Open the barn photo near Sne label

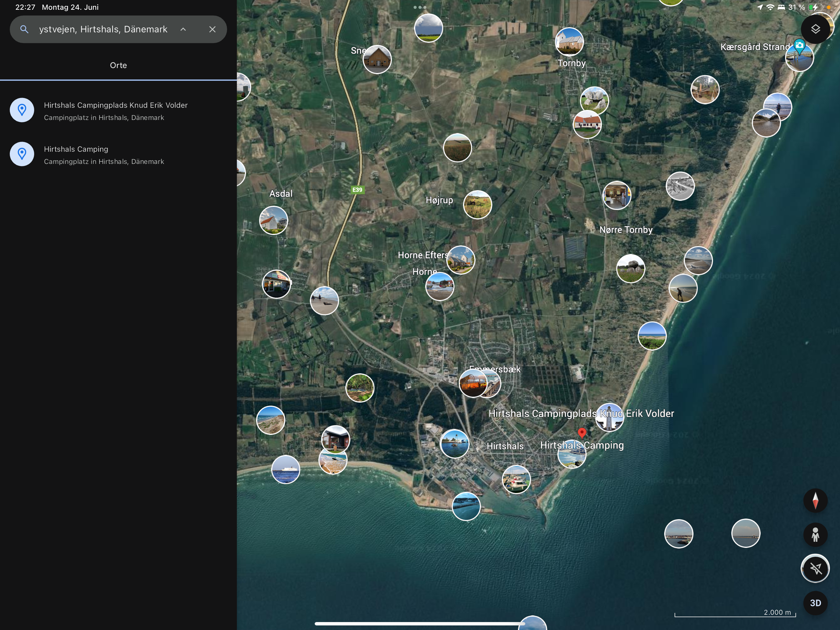coord(377,60)
